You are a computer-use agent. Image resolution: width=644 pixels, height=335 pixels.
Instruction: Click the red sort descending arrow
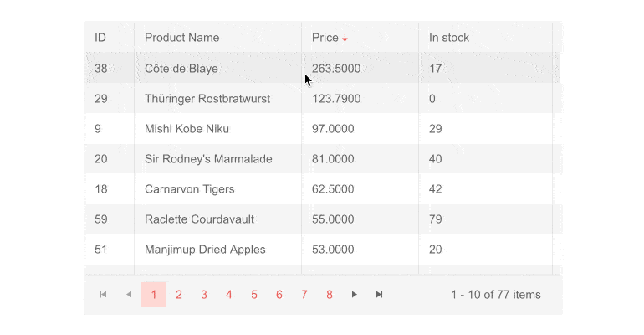345,37
